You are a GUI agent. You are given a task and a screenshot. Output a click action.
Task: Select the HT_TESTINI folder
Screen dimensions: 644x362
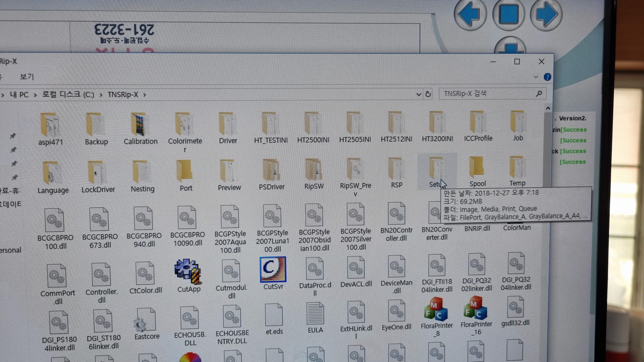(x=271, y=128)
